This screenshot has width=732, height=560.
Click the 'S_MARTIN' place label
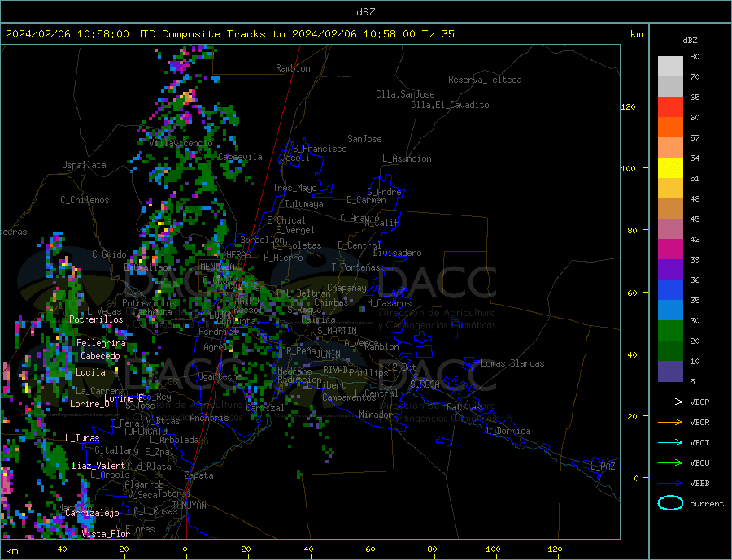tap(337, 331)
